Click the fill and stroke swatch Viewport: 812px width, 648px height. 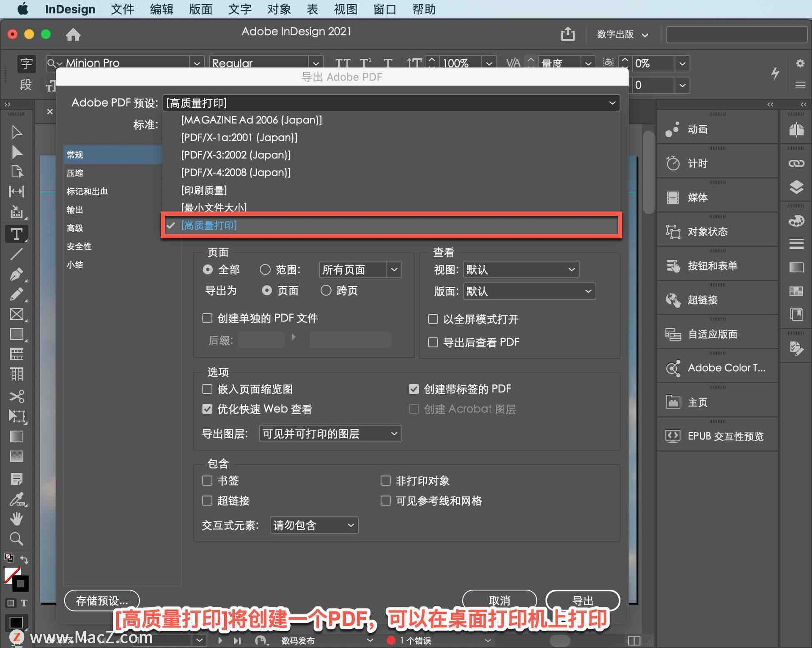pyautogui.click(x=16, y=579)
